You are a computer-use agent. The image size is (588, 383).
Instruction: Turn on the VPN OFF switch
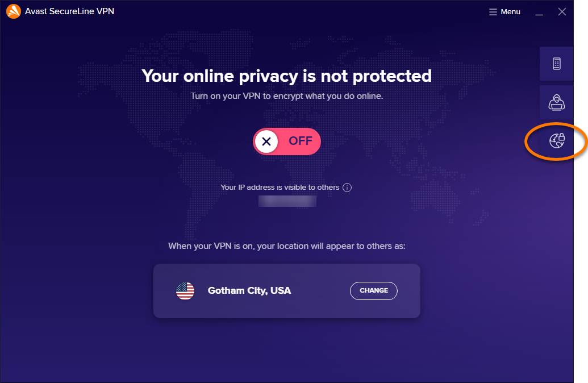(287, 141)
